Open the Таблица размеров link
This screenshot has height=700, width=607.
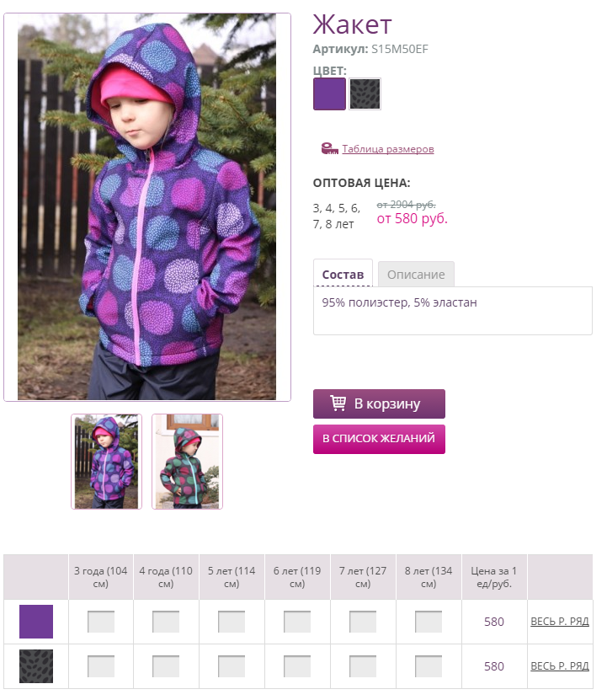point(388,149)
